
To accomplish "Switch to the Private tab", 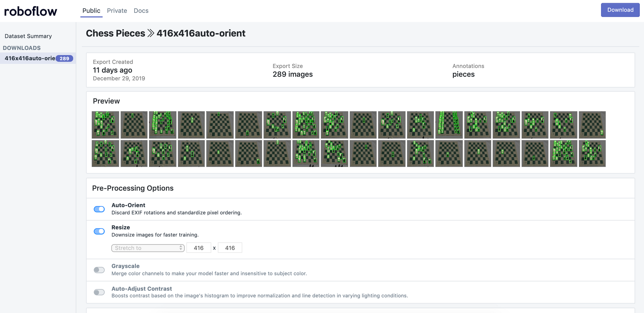I will point(117,10).
